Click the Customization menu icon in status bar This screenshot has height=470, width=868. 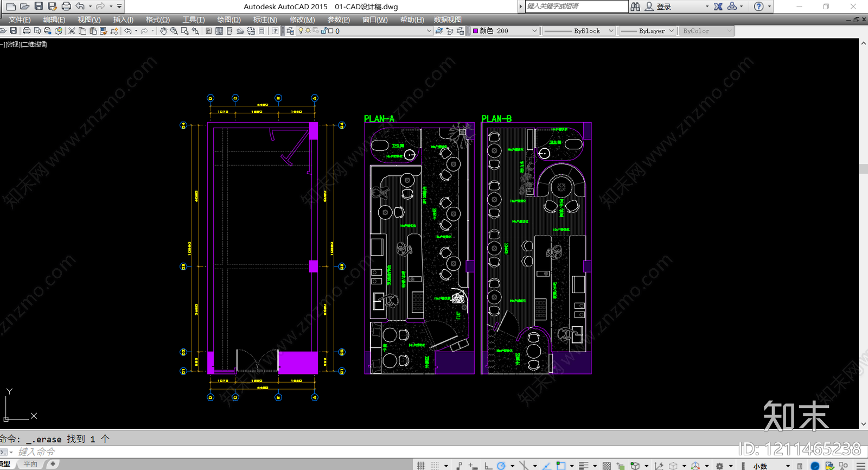(x=860, y=466)
